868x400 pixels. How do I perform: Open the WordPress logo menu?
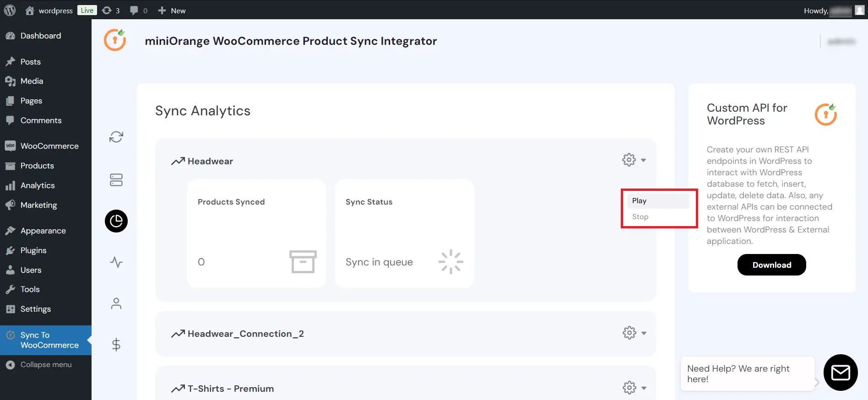10,10
